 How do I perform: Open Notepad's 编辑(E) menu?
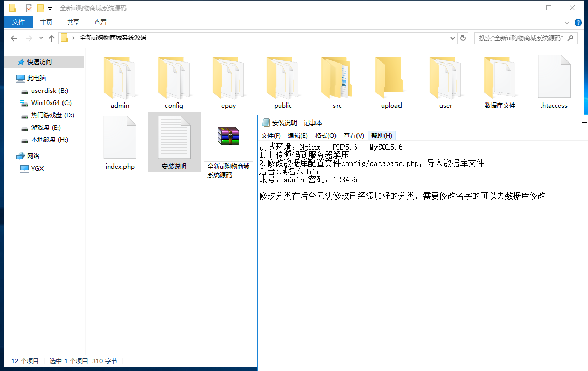(298, 135)
